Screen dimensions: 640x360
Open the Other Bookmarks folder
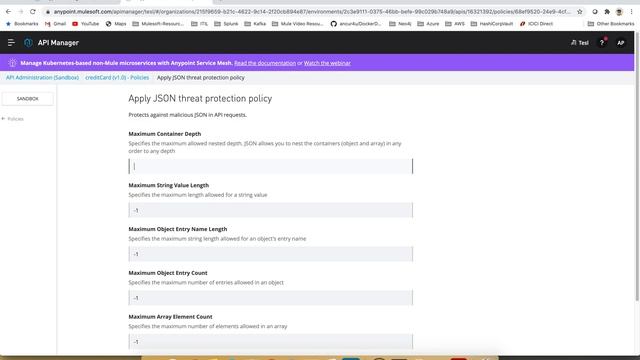tap(611, 24)
